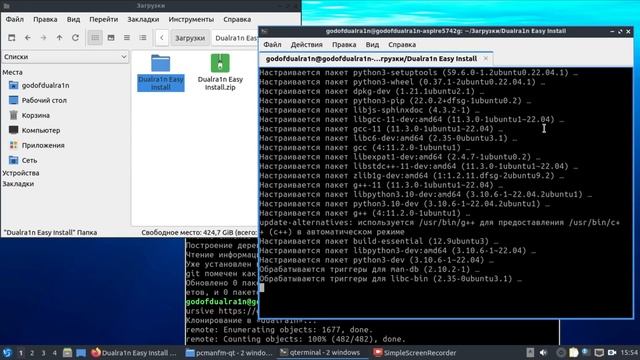
Task: Open Правка menu in terminal
Action: [x=344, y=44]
